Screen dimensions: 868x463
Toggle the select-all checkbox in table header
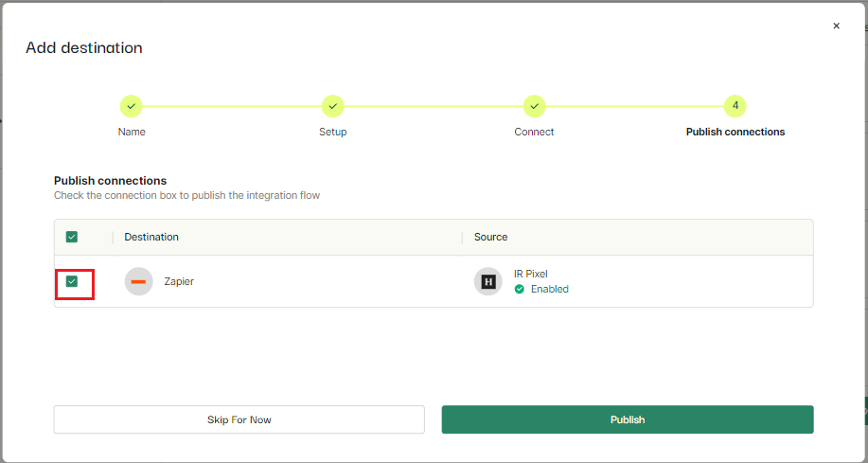click(71, 237)
